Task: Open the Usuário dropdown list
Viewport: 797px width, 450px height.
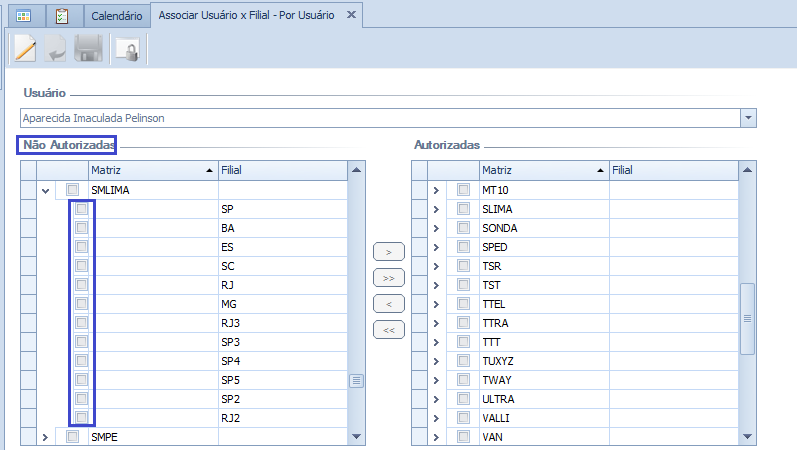Action: (x=748, y=118)
